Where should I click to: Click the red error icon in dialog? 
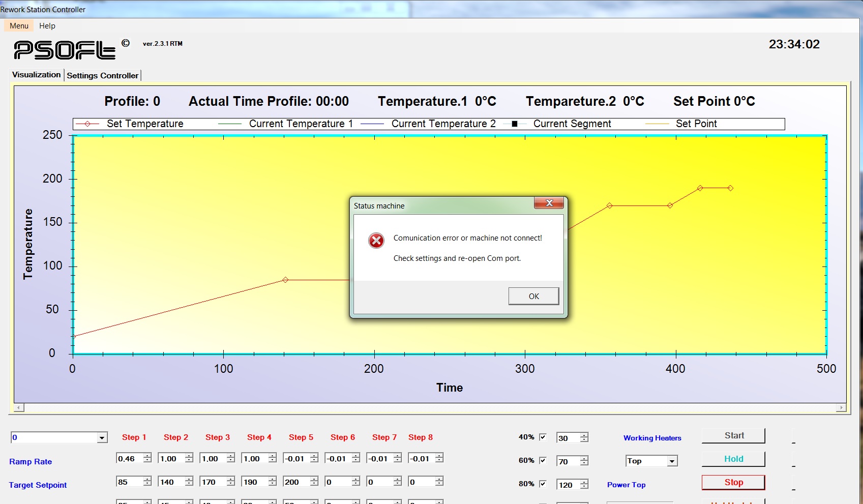click(x=376, y=241)
